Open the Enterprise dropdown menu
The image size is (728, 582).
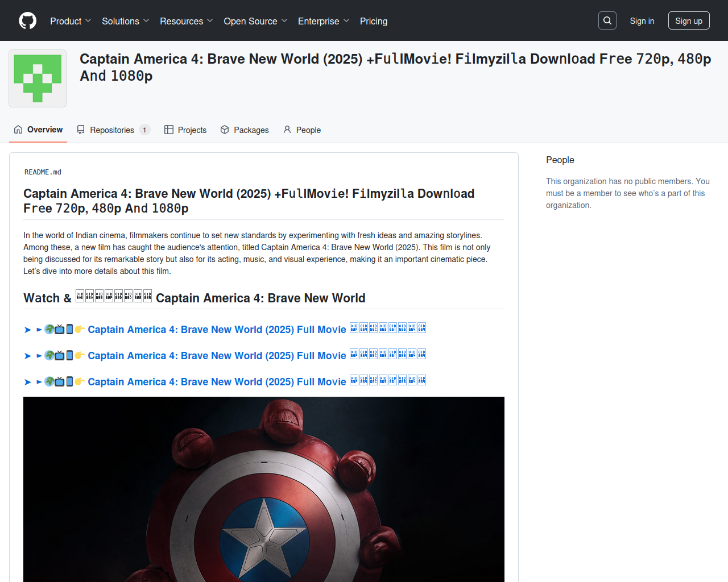tap(324, 21)
